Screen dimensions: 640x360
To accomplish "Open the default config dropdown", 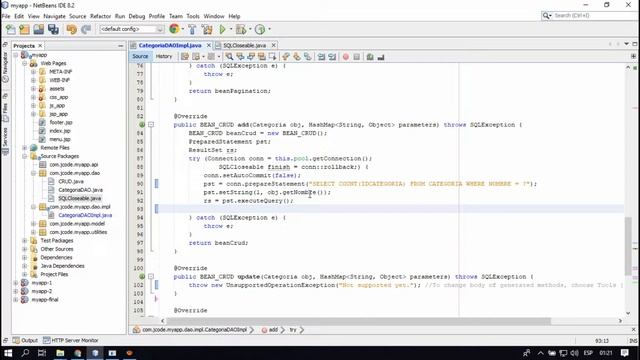I will click(x=131, y=29).
